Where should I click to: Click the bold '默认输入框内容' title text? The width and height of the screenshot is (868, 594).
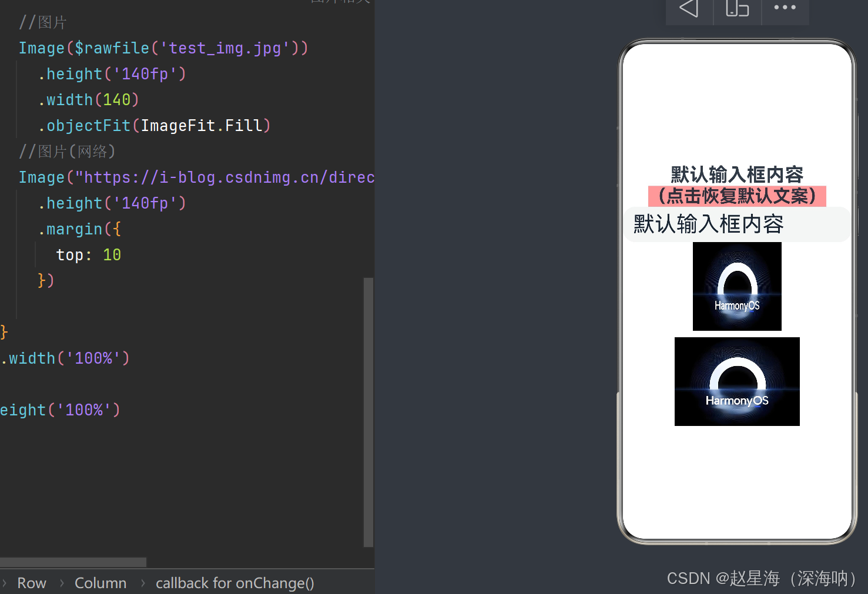pos(737,174)
